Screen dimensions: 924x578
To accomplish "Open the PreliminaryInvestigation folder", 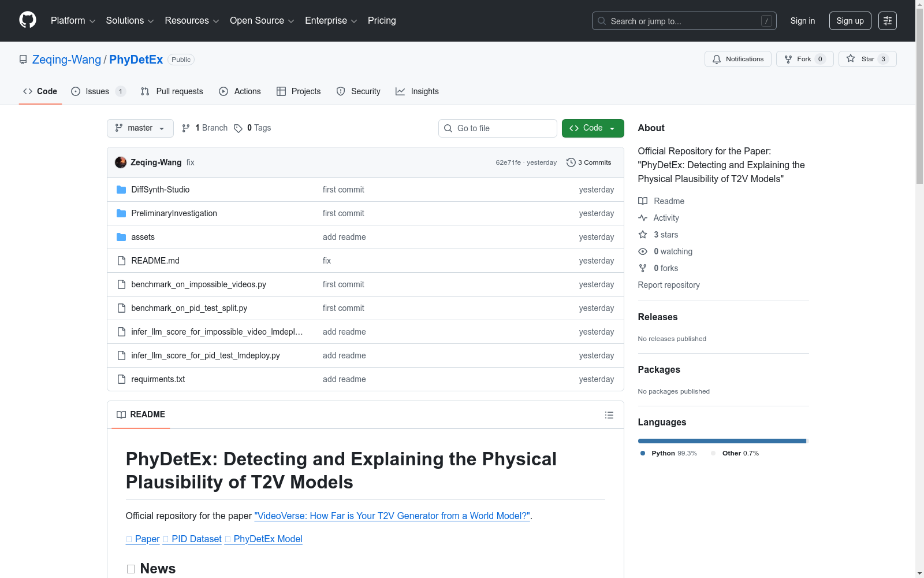I will pos(174,213).
